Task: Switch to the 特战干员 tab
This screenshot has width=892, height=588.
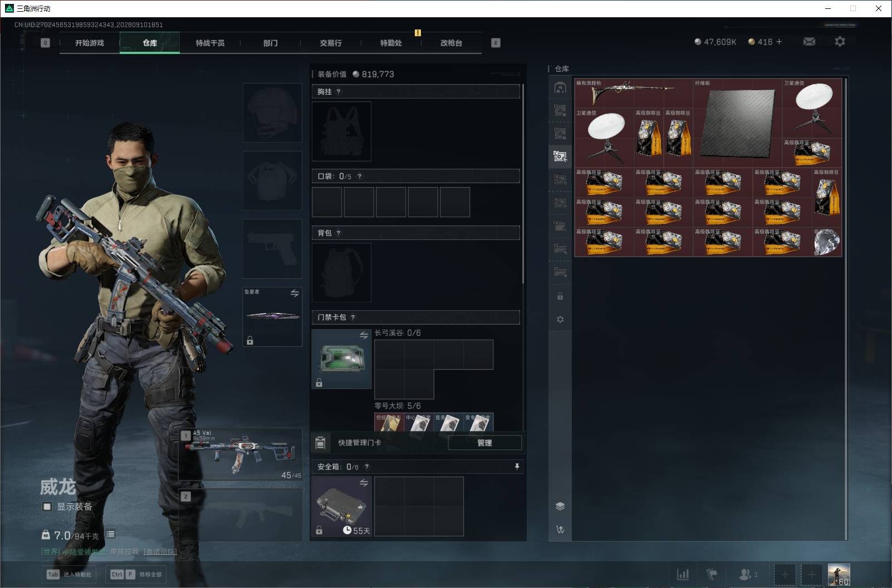Action: click(210, 43)
